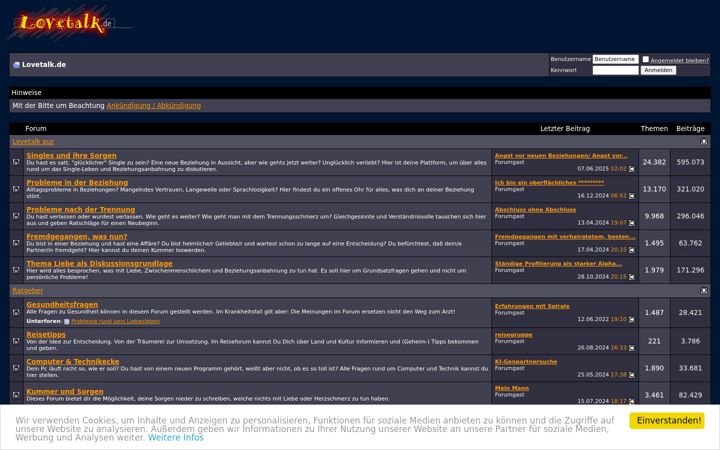
Task: Click the Lovetalk.de breadcrumb title
Action: pos(44,65)
